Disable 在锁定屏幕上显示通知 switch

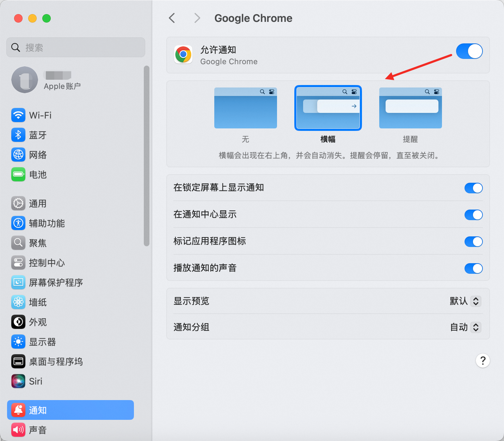tap(473, 188)
